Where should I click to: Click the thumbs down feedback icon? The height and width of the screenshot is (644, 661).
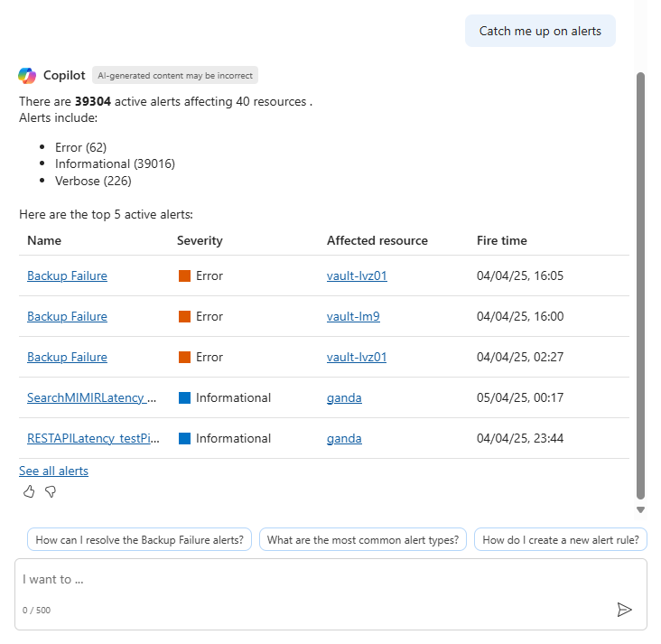[51, 491]
